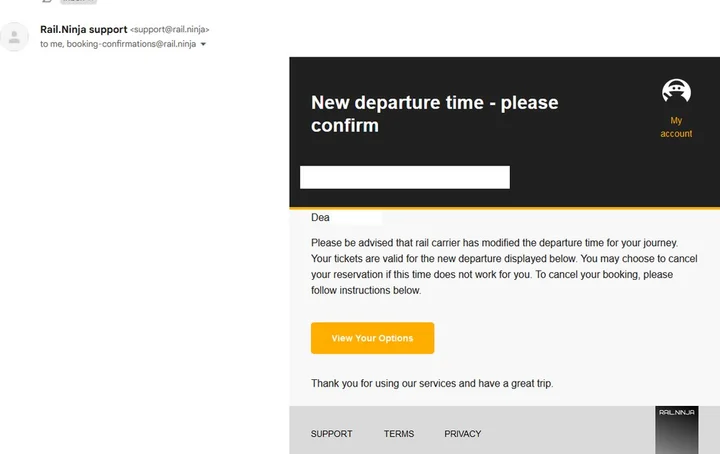The height and width of the screenshot is (454, 720).
Task: Click the RAIL.NINJA logo in footer
Action: (676, 429)
